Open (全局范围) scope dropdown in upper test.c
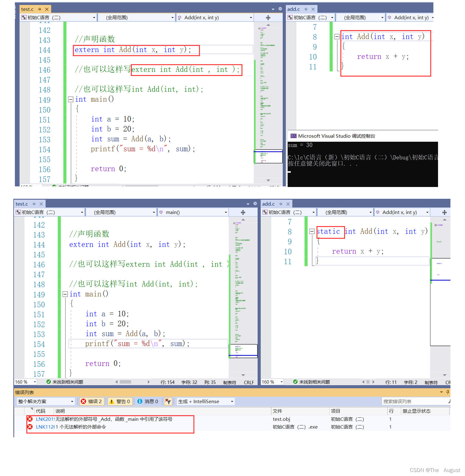Image resolution: width=465 pixels, height=476 pixels. [136, 18]
